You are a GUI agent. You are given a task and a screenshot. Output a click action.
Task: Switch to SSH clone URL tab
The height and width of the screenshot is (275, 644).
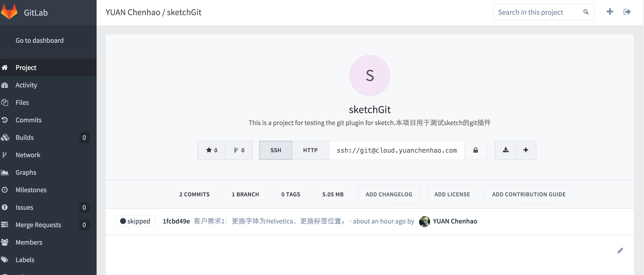click(275, 150)
